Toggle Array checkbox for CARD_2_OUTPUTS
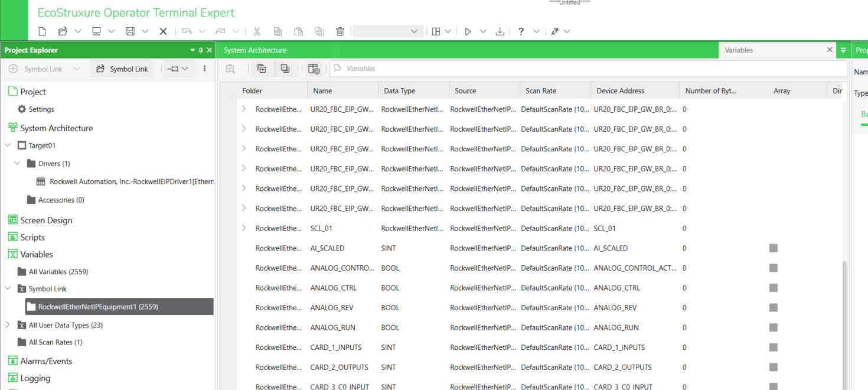868x390 pixels. point(774,367)
